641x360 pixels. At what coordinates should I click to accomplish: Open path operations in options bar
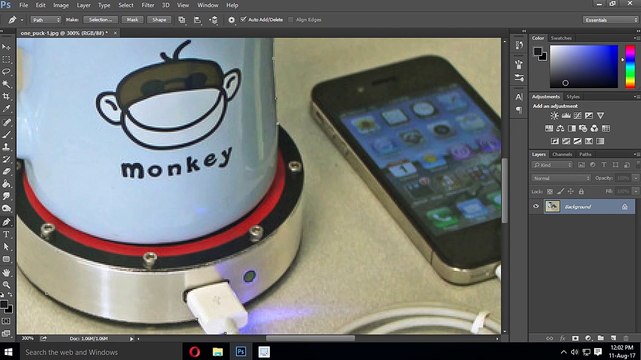(182, 20)
